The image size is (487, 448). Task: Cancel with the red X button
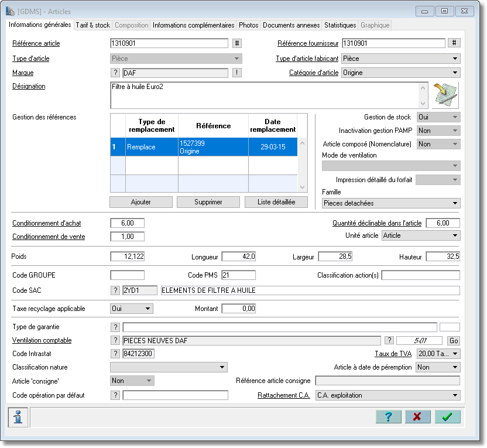pos(418,416)
